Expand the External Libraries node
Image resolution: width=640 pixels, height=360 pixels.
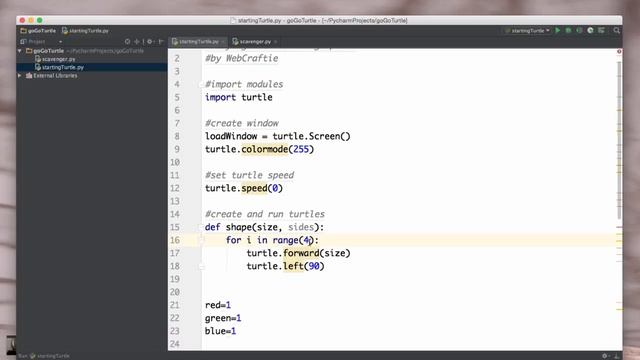pyautogui.click(x=20, y=76)
